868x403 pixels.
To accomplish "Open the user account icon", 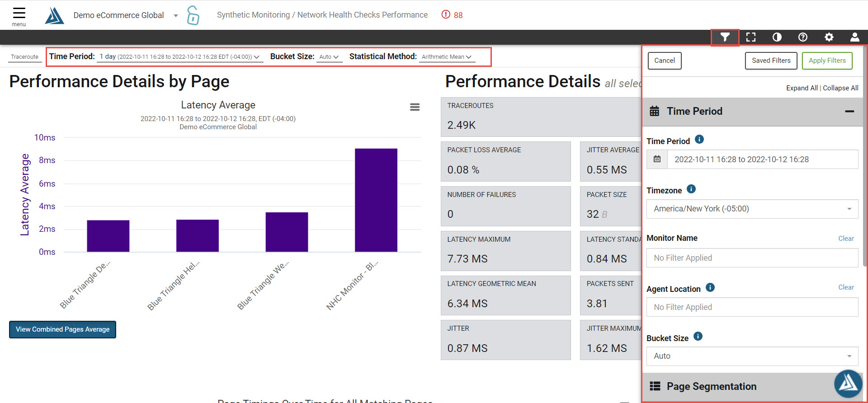I will (855, 37).
